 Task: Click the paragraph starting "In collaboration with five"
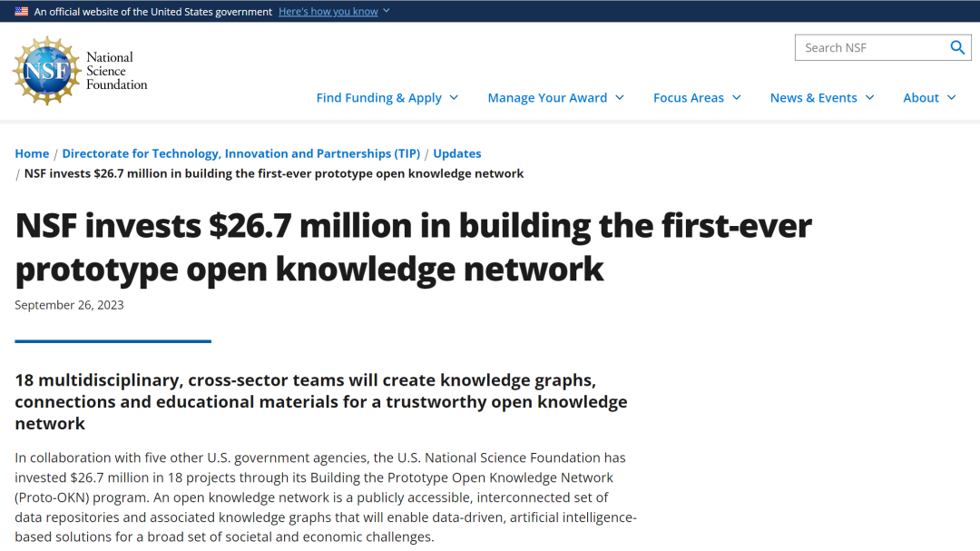pyautogui.click(x=326, y=497)
